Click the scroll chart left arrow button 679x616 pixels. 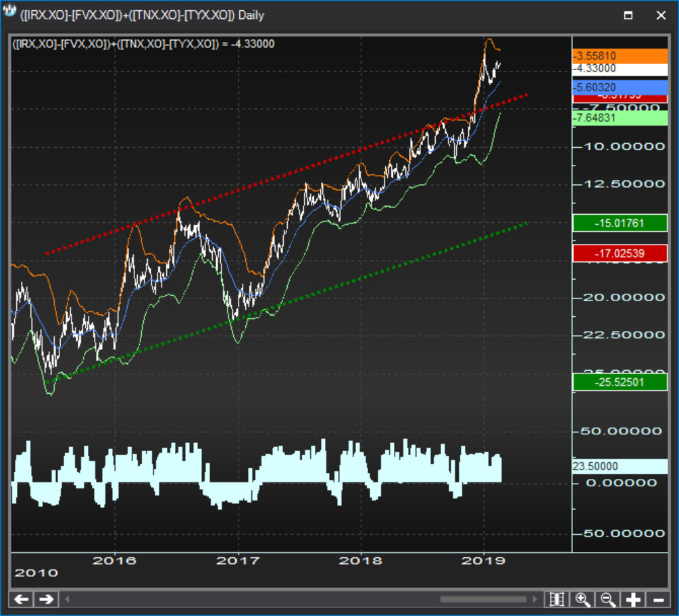click(22, 599)
